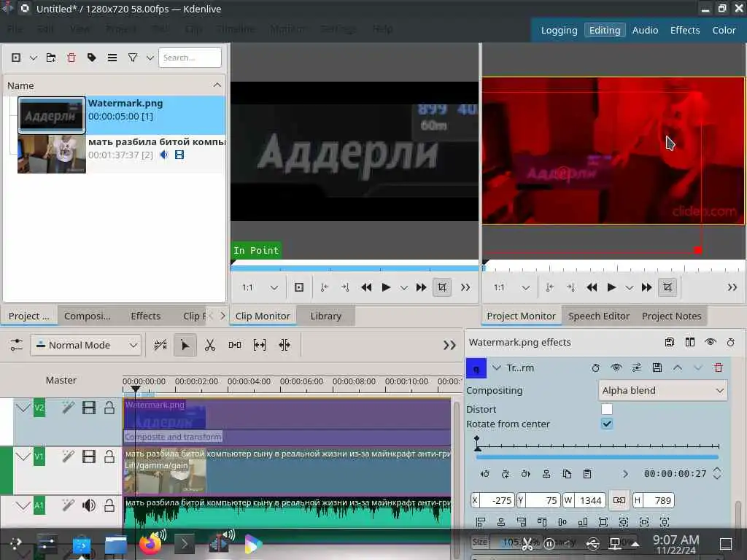
Task: Collapse the Transform effect with its chevron
Action: (x=496, y=367)
